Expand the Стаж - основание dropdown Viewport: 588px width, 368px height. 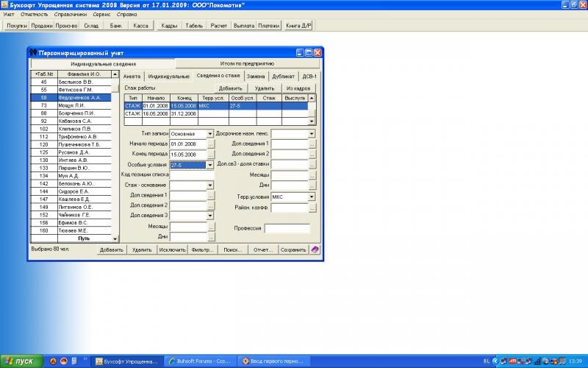click(x=211, y=185)
